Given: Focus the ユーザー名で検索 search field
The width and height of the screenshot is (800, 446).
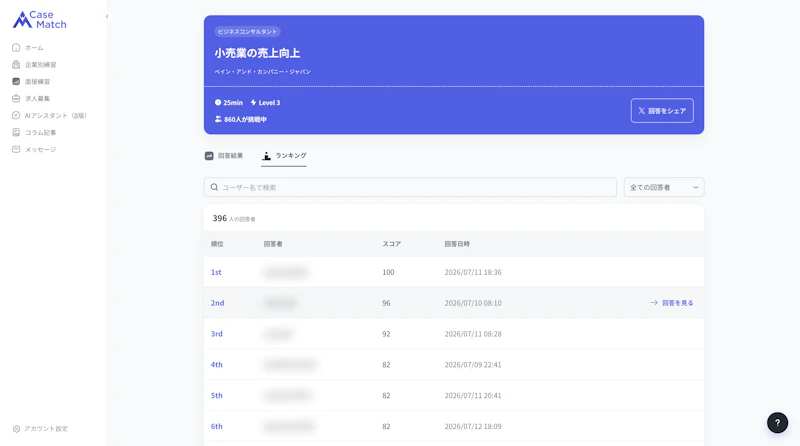Looking at the screenshot, I should (x=410, y=187).
